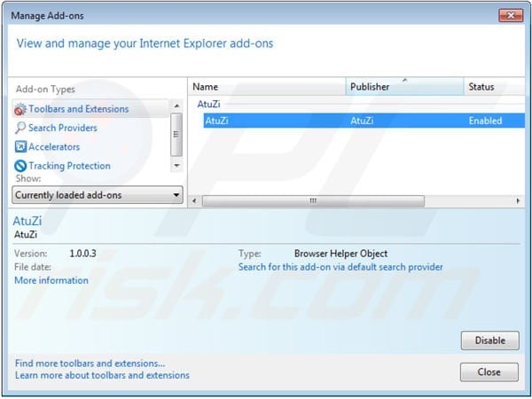532x399 pixels.
Task: Click scroll-up arrow in Add-on Types list
Action: pyautogui.click(x=176, y=106)
